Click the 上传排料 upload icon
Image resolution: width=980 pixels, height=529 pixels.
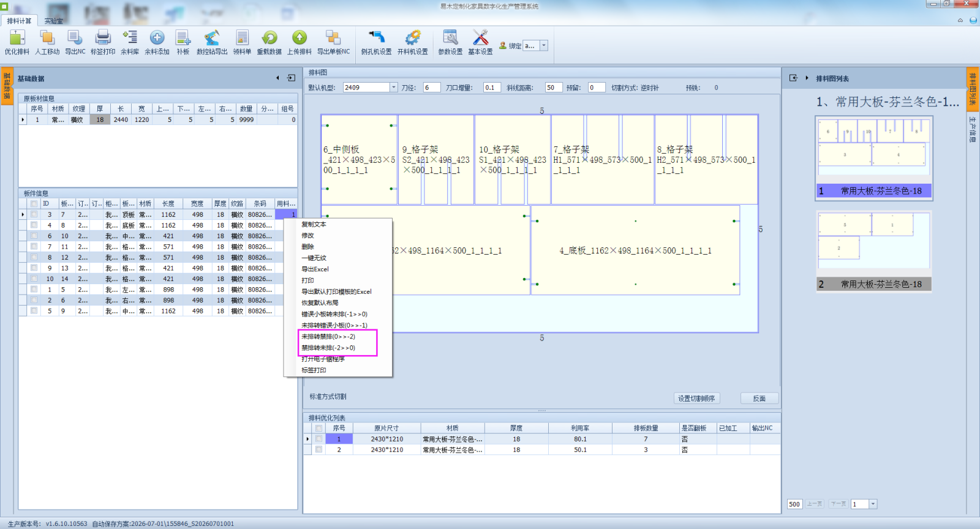pyautogui.click(x=300, y=38)
